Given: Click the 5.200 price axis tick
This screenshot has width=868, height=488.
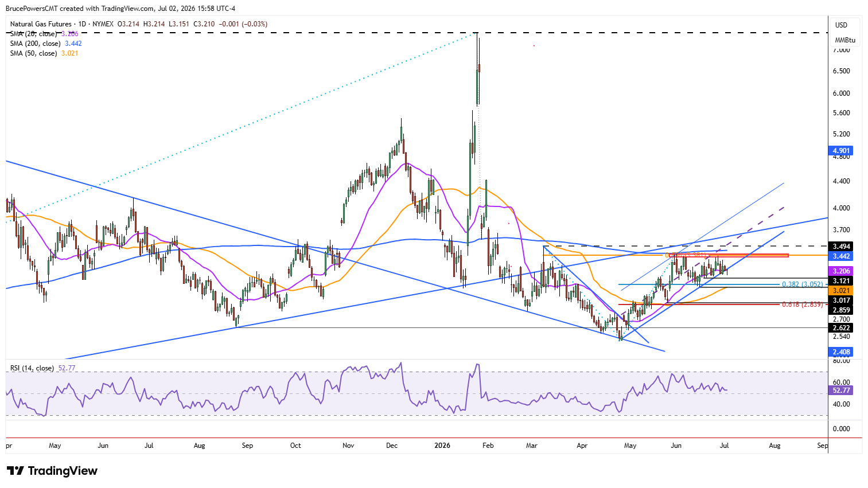Looking at the screenshot, I should coord(841,134).
